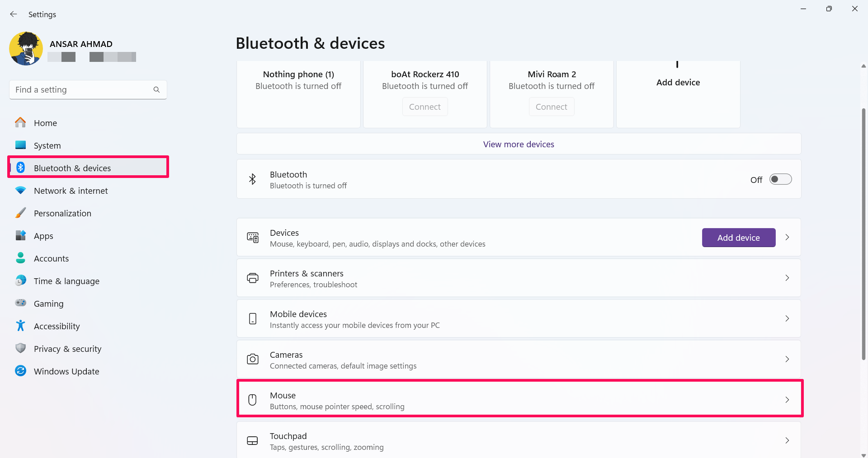Viewport: 868px width, 458px height.
Task: Click View more devices link
Action: click(x=519, y=144)
